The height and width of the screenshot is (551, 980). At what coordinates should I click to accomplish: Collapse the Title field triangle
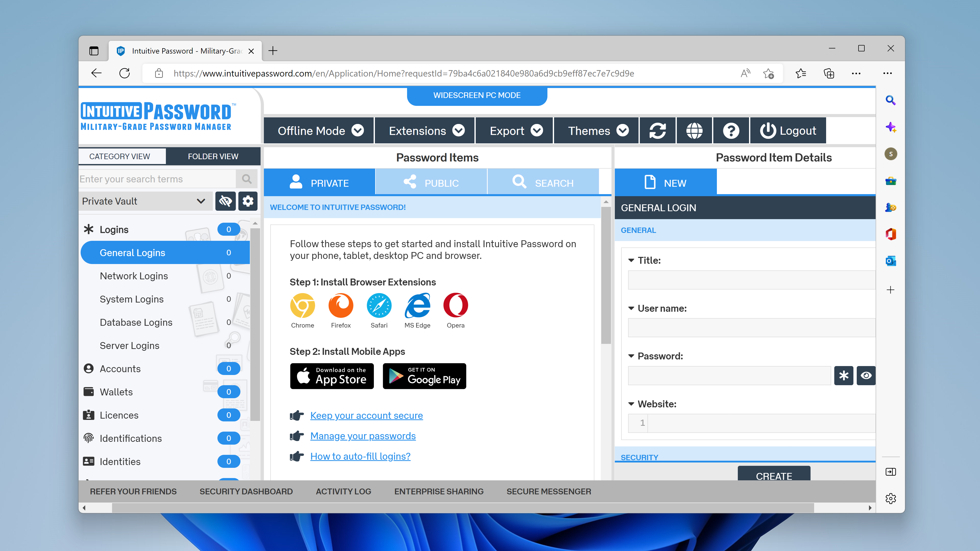tap(631, 260)
